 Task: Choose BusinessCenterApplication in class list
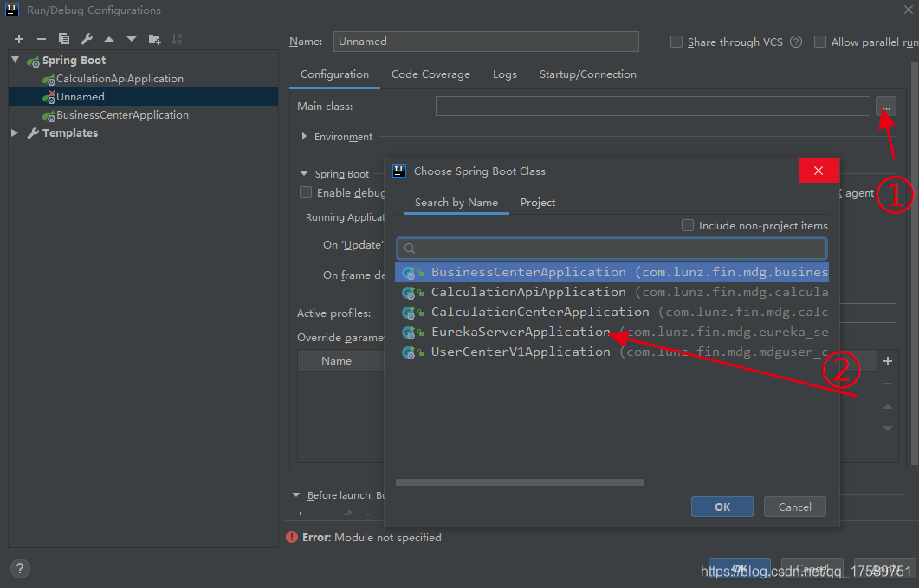pos(612,273)
